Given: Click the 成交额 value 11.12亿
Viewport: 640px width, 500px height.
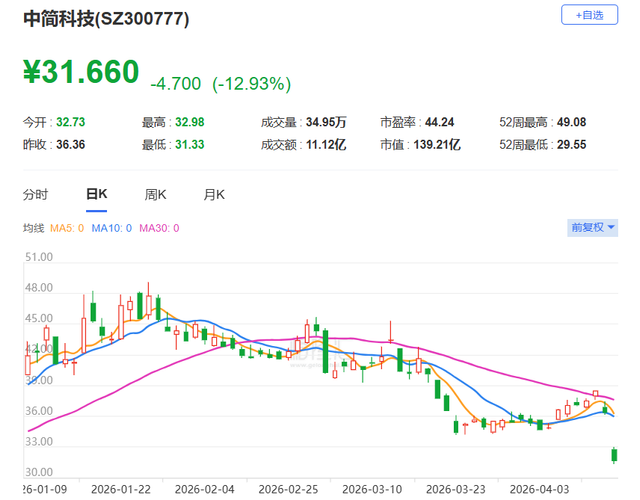Looking at the screenshot, I should 326,144.
